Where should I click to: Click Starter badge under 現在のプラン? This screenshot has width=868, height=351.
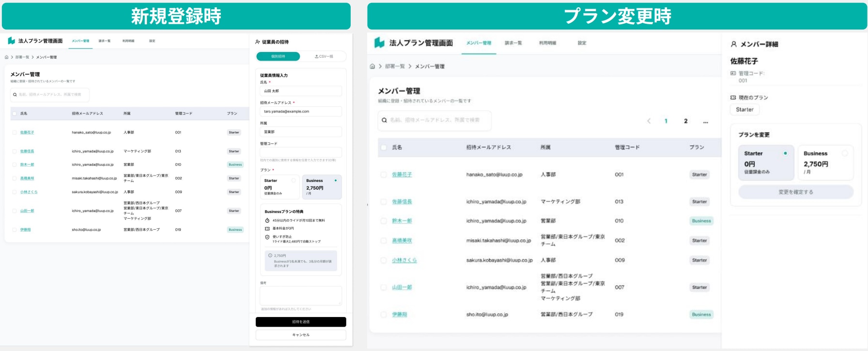pyautogui.click(x=744, y=110)
